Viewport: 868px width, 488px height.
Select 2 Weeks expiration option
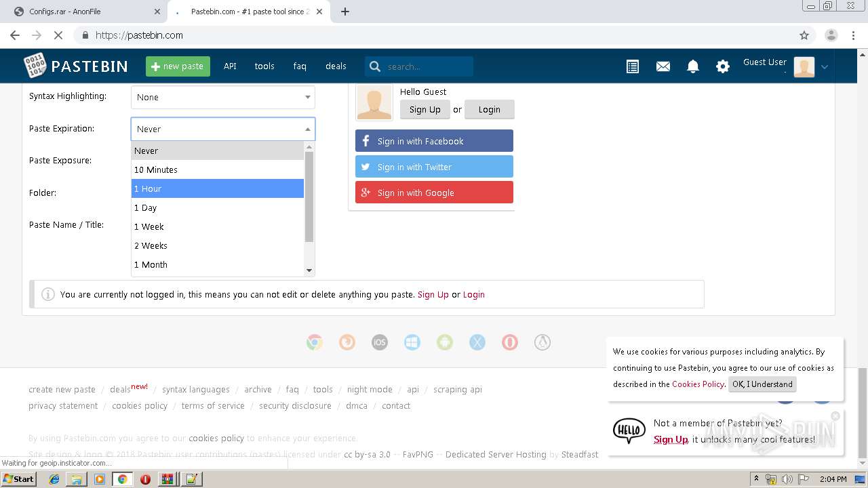point(218,245)
